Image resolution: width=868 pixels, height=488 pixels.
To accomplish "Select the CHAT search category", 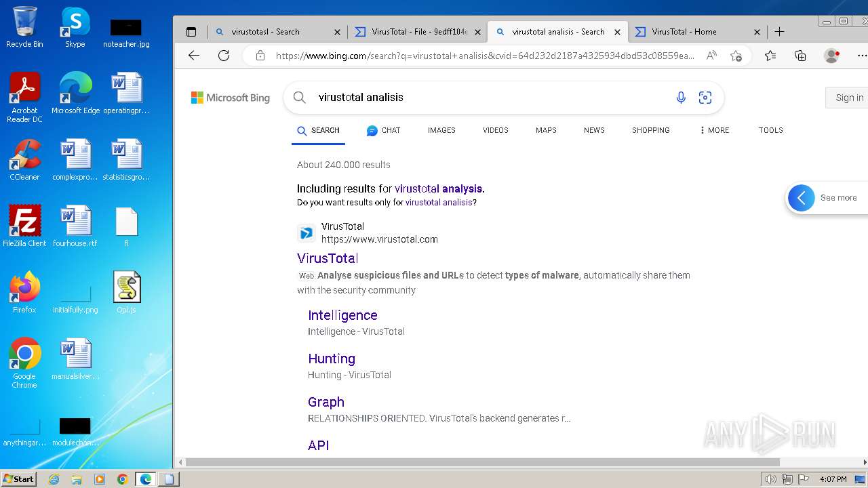I will pos(383,130).
